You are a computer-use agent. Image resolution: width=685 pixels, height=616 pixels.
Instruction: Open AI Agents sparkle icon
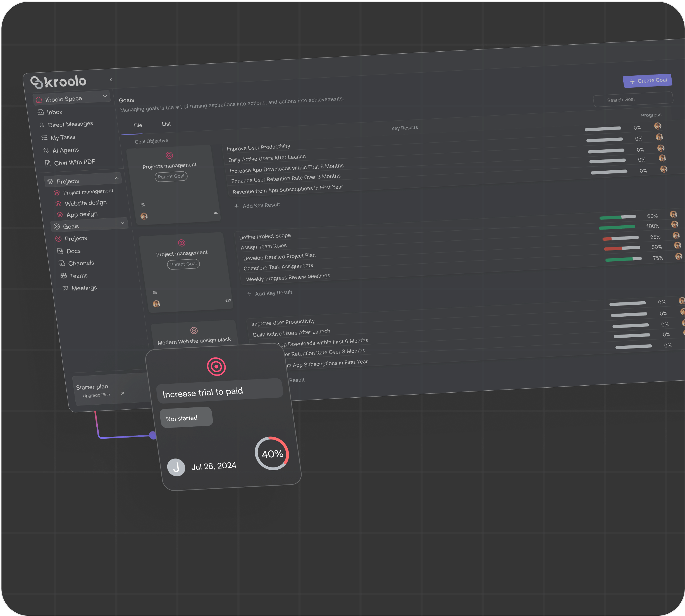pyautogui.click(x=46, y=151)
